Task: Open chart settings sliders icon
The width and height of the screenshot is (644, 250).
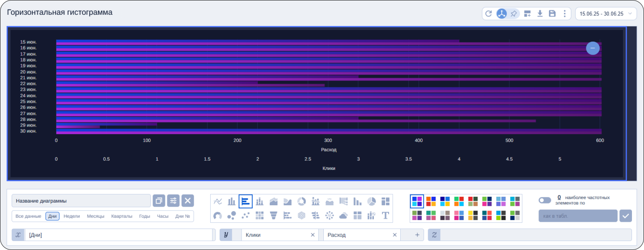Action: pos(173,201)
